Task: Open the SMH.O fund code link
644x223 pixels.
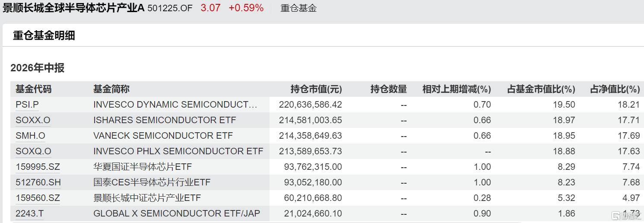Action: 30,136
